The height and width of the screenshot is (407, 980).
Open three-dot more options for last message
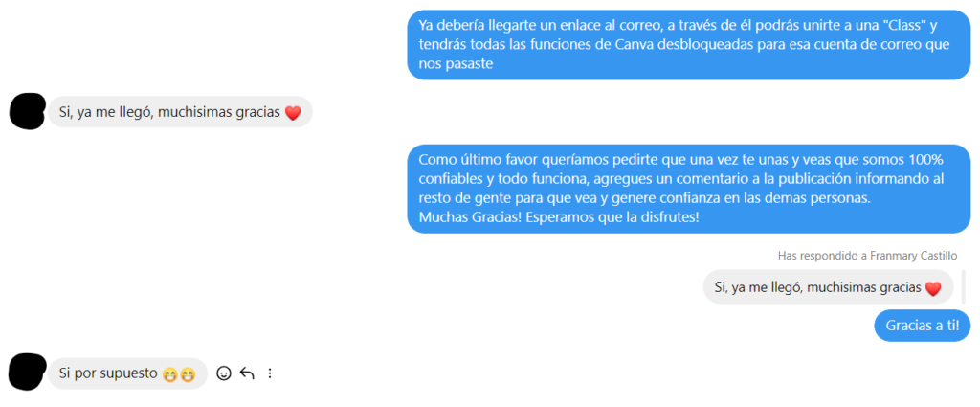[270, 373]
